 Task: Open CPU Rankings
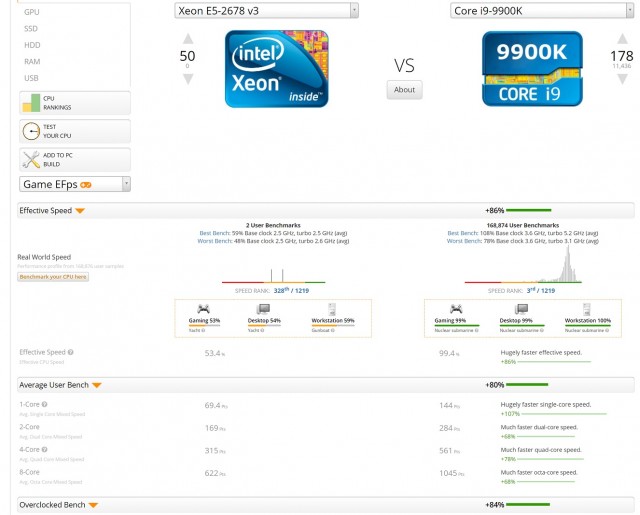coord(75,103)
